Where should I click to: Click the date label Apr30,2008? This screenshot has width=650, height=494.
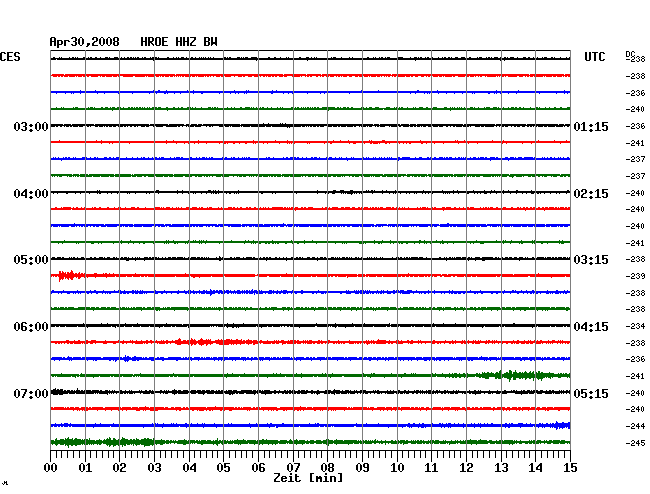coord(84,42)
